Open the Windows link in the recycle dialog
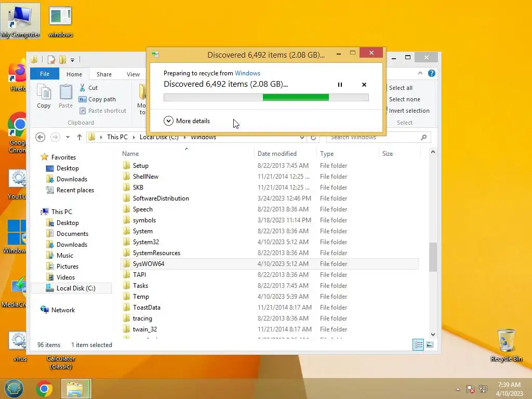Image resolution: width=532 pixels, height=399 pixels. [247, 73]
